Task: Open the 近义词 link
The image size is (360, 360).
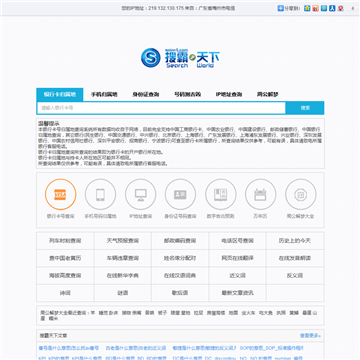Action: point(238,276)
